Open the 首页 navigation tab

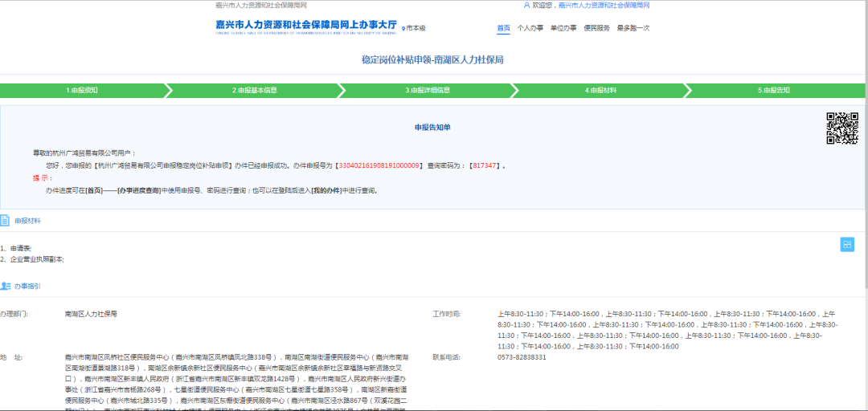click(x=503, y=28)
